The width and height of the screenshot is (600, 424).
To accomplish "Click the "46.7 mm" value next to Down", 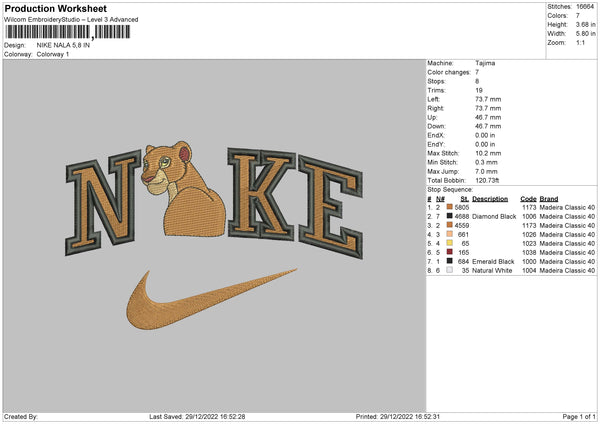I will coord(488,126).
